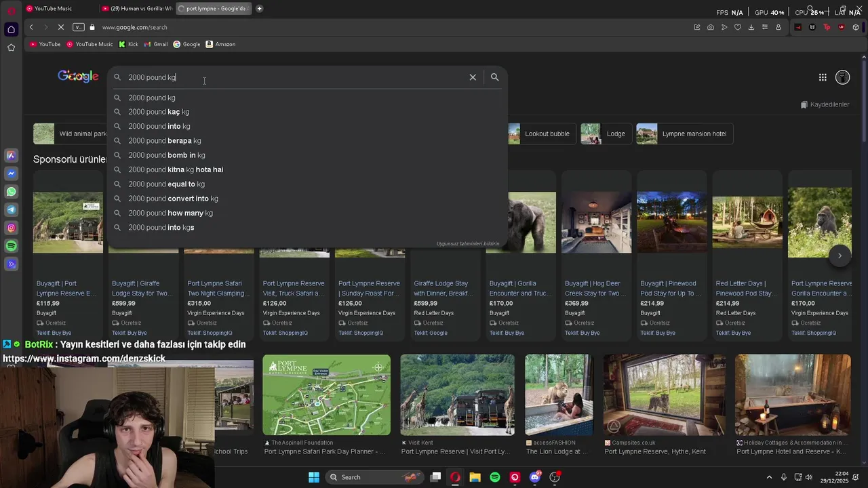
Task: Open the extensions cube icon
Action: coord(856,27)
